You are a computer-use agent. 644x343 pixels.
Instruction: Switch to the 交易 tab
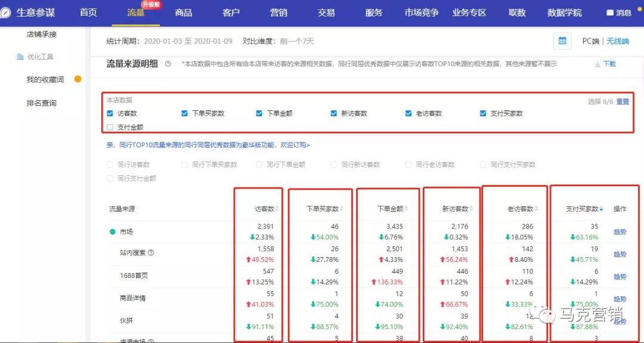coord(326,13)
